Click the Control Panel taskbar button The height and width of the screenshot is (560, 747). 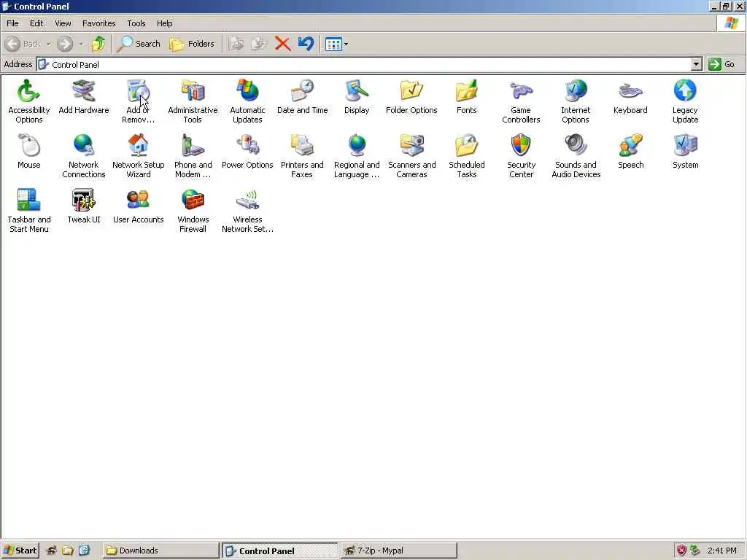coord(279,551)
